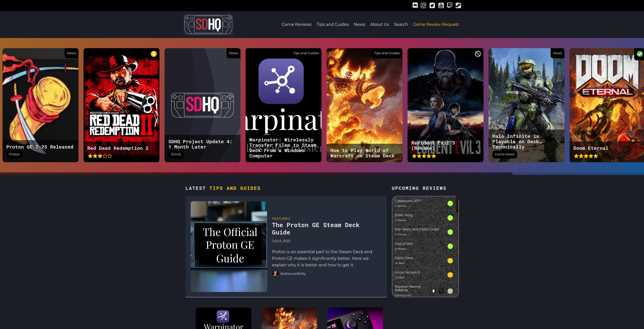The width and height of the screenshot is (644, 329).
Task: Open How to Play World of Warcraft card
Action: 365,105
